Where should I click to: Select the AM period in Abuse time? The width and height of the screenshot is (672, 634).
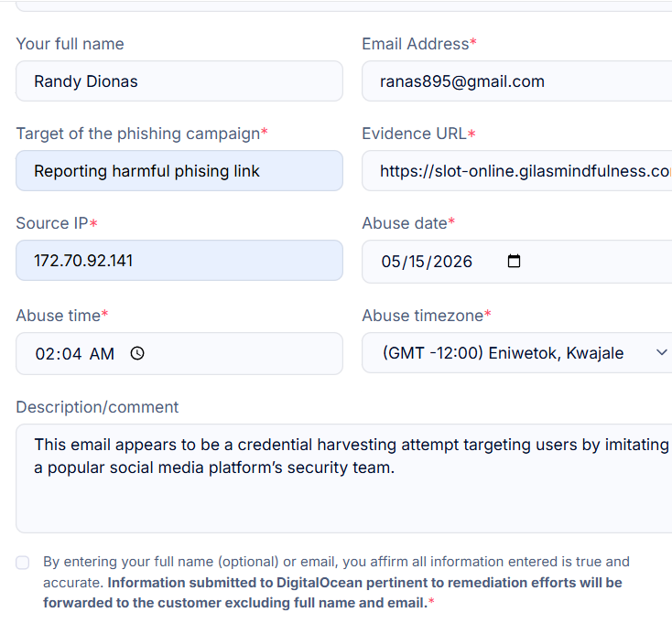[x=102, y=354]
